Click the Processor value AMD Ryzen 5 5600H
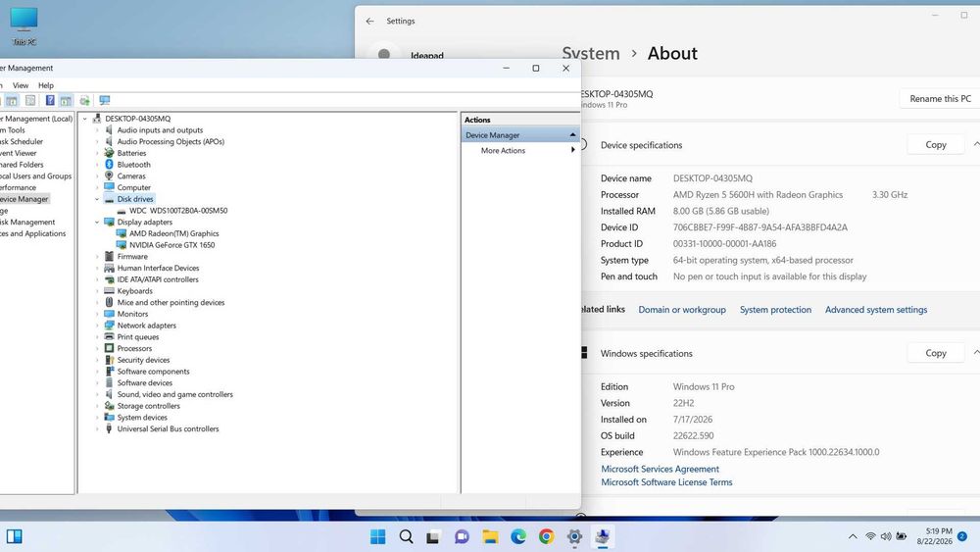The height and width of the screenshot is (552, 980). tap(758, 194)
